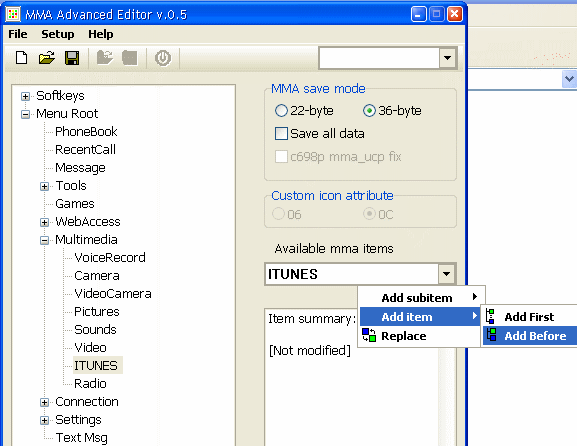Open the Available mma items dropdown

tap(446, 274)
